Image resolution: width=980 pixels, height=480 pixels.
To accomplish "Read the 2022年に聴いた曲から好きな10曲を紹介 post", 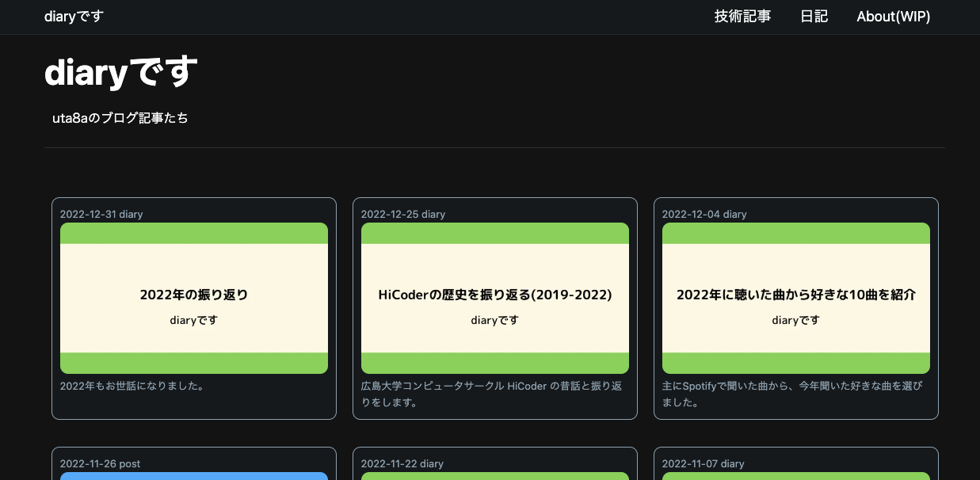I will click(795, 294).
